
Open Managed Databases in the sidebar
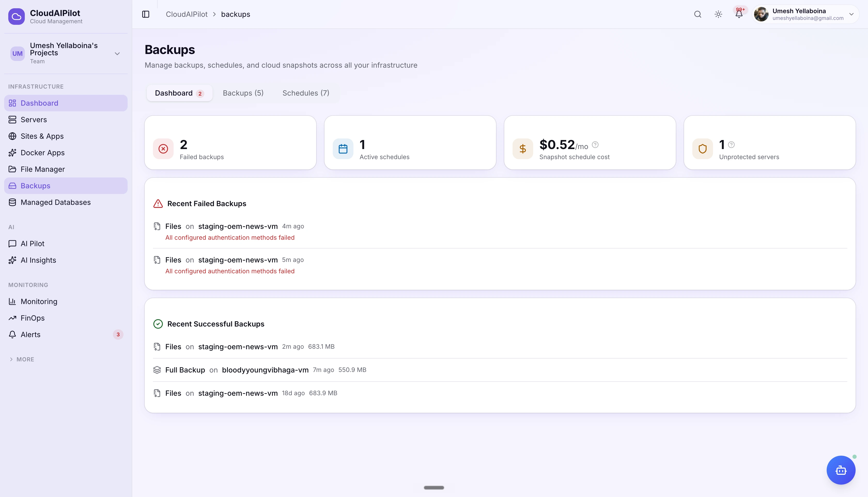(66, 203)
